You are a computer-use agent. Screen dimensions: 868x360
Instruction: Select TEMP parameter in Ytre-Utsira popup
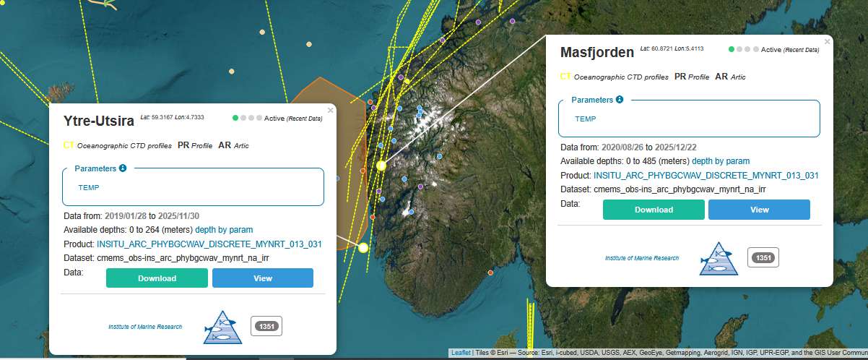[x=88, y=187]
